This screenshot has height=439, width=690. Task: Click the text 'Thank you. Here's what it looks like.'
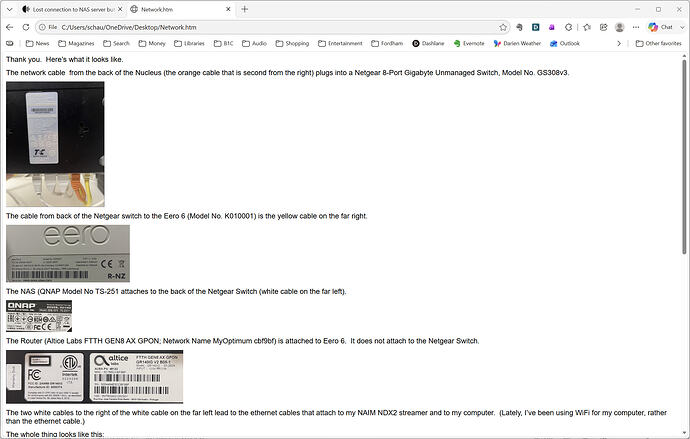pyautogui.click(x=65, y=59)
